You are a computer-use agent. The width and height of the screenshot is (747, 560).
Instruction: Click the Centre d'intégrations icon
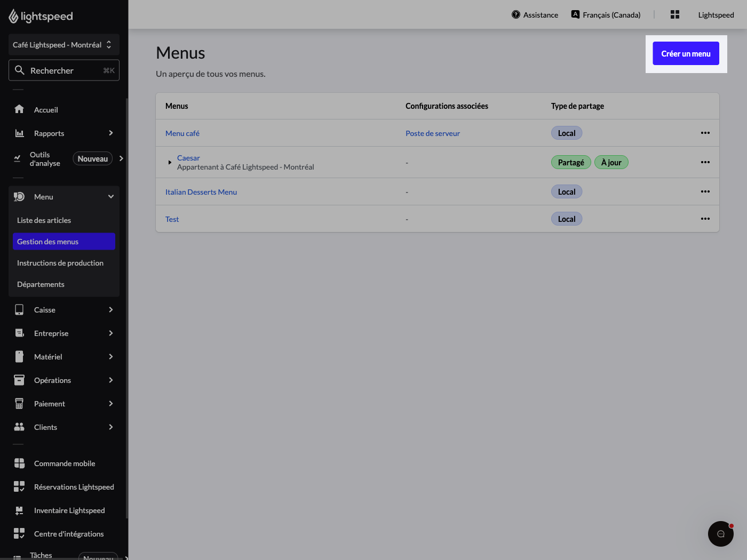[19, 534]
